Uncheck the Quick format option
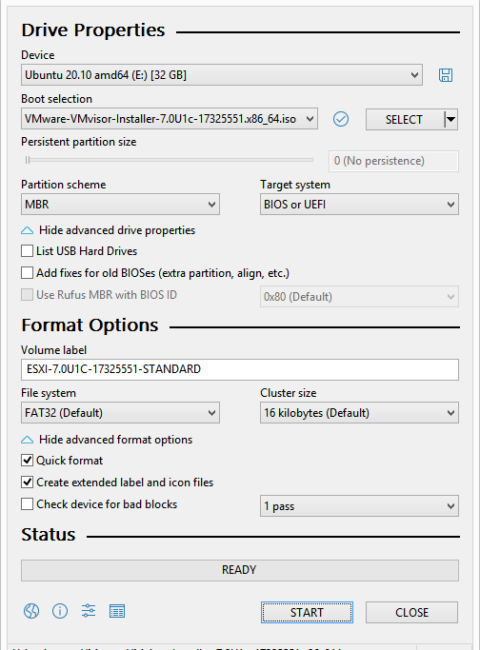This screenshot has height=650, width=480. (27, 461)
